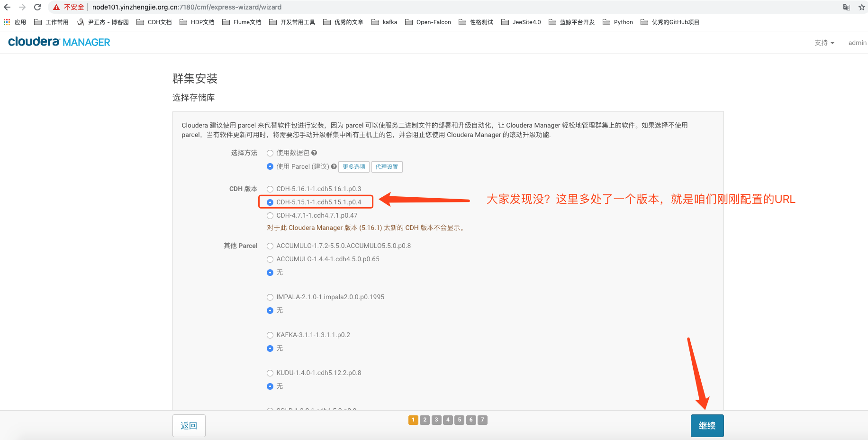Select ACCUMULO-1.4.4-1.cdh4.5.0.p0.65 parcel
Image resolution: width=868 pixels, height=440 pixels.
tap(270, 259)
